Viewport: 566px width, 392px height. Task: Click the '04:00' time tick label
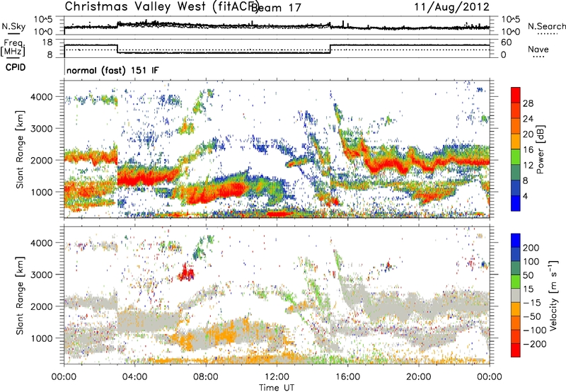[134, 377]
